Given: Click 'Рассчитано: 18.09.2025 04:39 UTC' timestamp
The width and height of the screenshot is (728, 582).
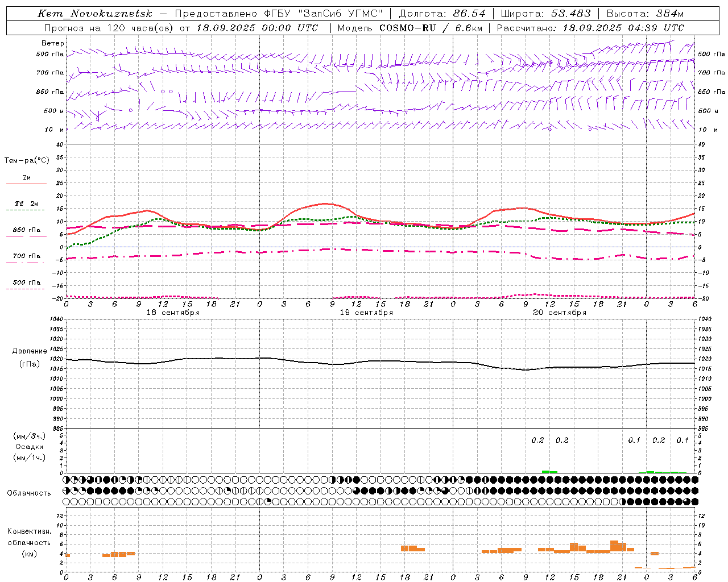Looking at the screenshot, I should (590, 28).
